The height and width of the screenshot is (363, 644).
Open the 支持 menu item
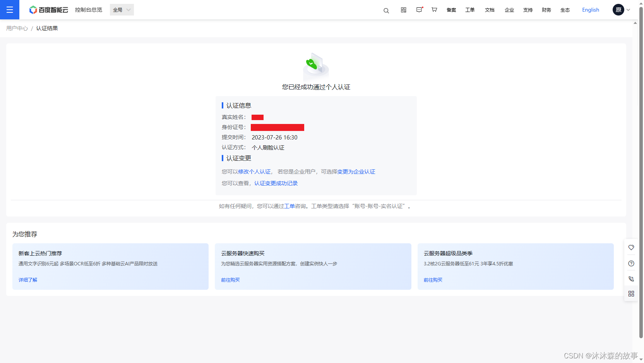[528, 10]
